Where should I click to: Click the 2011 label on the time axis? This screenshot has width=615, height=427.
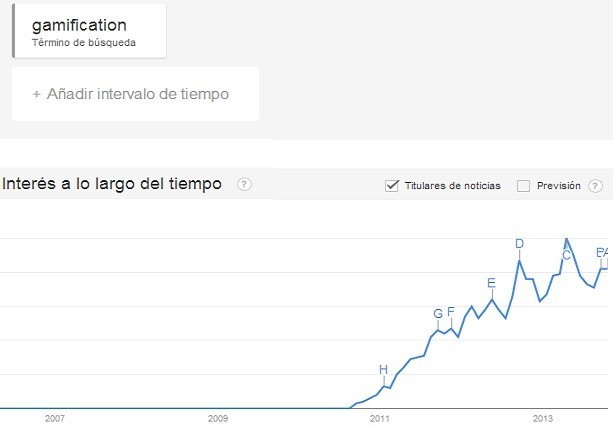[379, 417]
